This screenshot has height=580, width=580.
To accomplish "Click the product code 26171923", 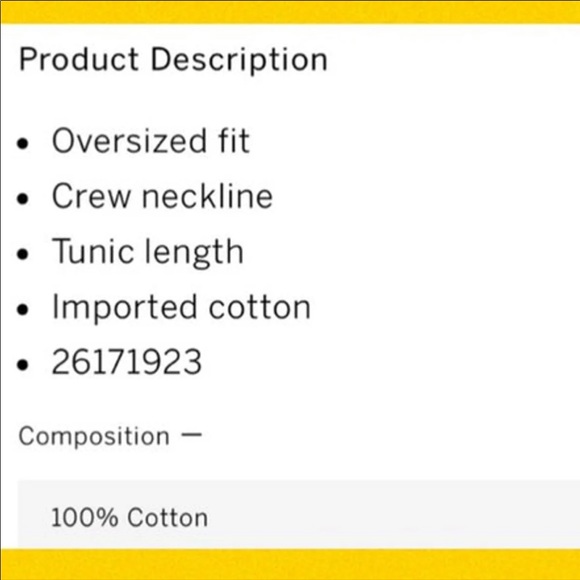I will (127, 362).
